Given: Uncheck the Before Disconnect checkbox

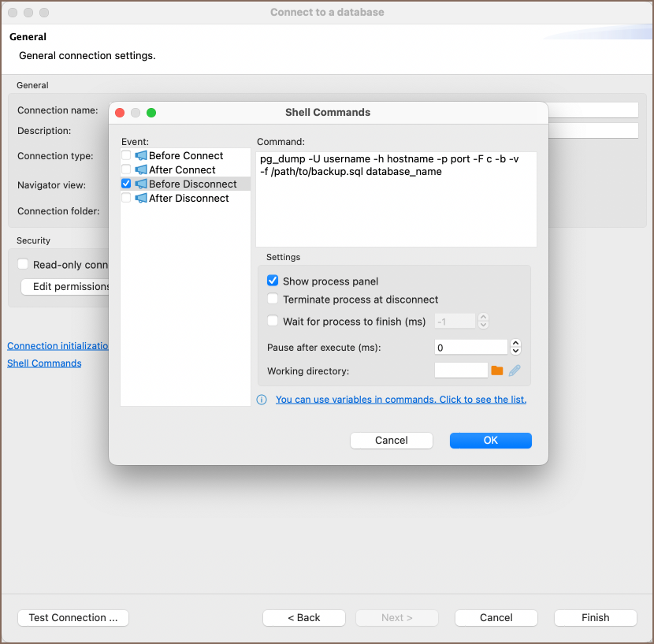Looking at the screenshot, I should point(126,184).
